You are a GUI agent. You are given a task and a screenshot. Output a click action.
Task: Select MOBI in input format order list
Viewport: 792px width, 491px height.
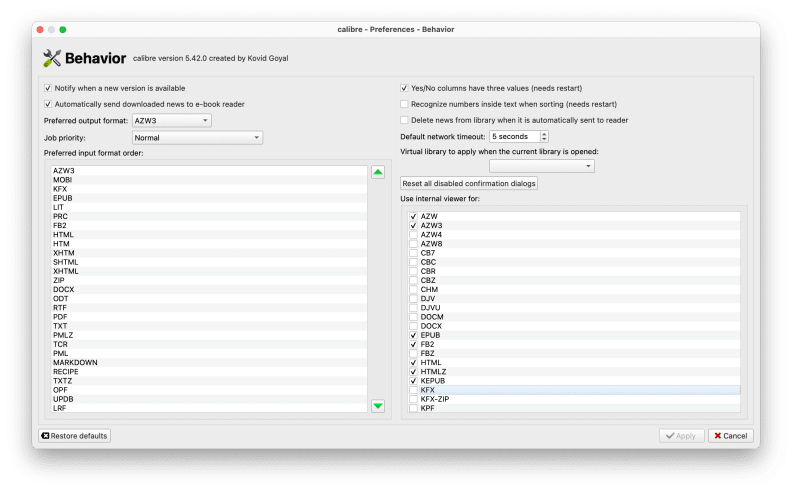209,180
